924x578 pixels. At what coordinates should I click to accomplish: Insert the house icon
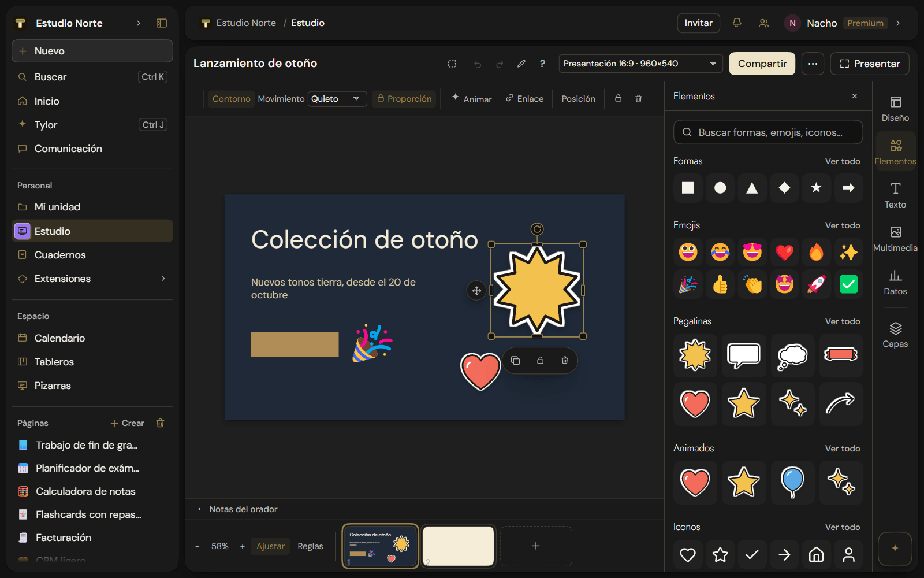816,555
